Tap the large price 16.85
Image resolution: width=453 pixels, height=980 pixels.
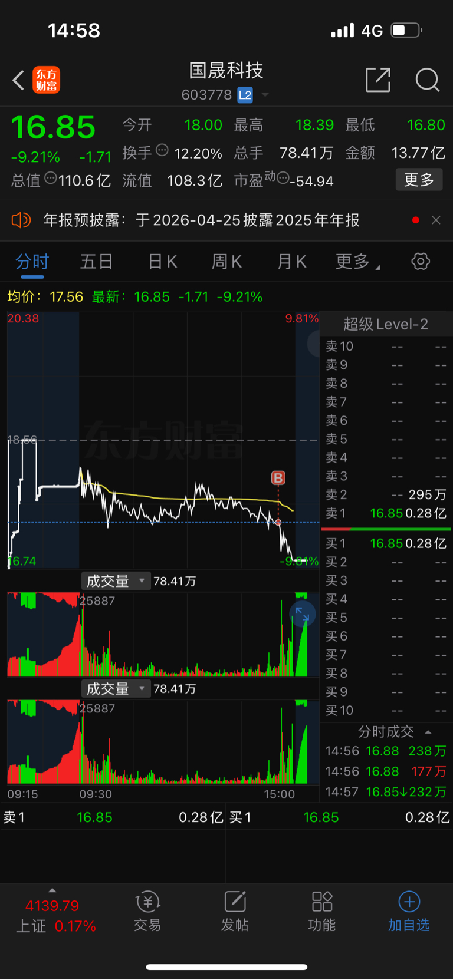pos(53,127)
